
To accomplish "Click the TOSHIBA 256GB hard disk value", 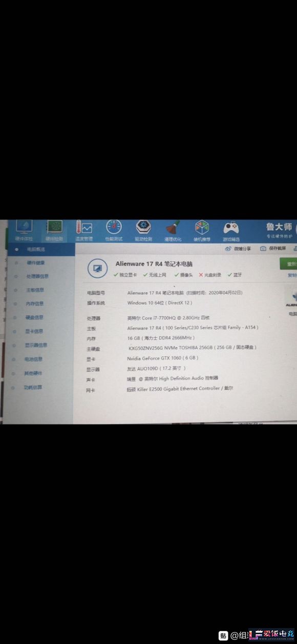I will coord(193,348).
